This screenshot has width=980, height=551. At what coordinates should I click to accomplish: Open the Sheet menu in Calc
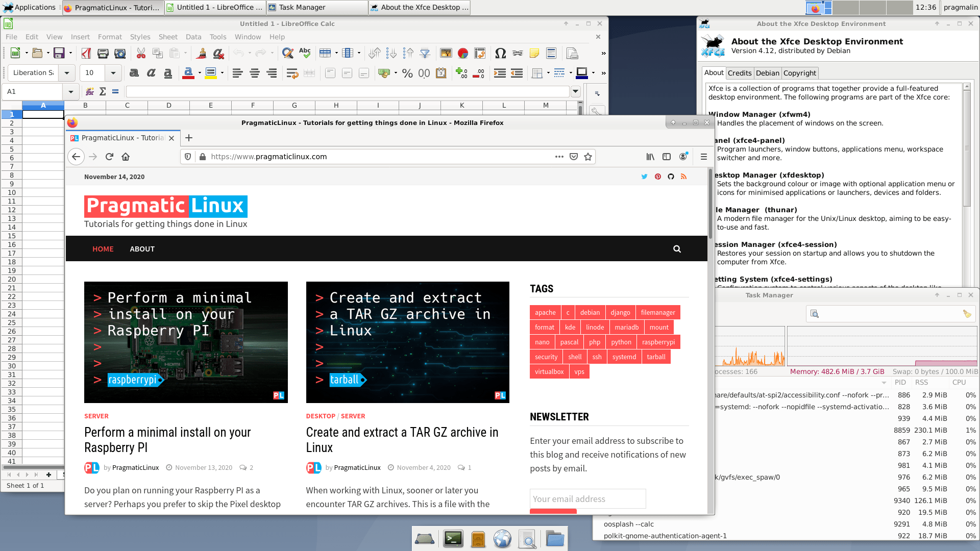167,37
